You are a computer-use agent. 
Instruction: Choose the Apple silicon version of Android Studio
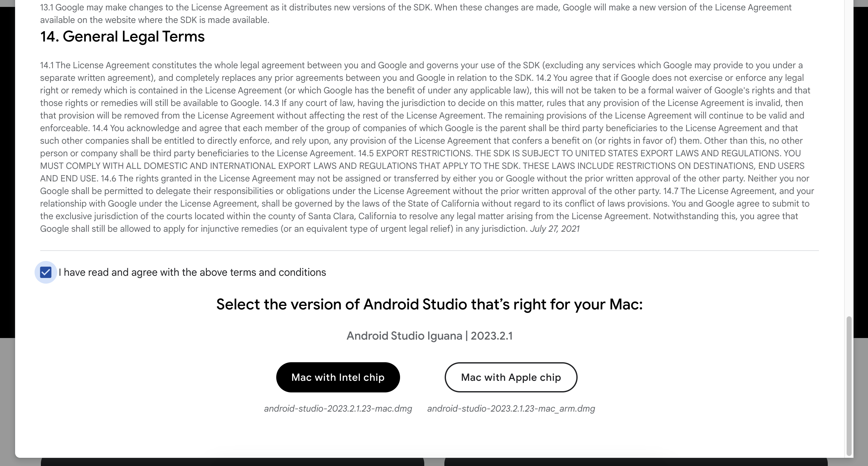point(511,377)
